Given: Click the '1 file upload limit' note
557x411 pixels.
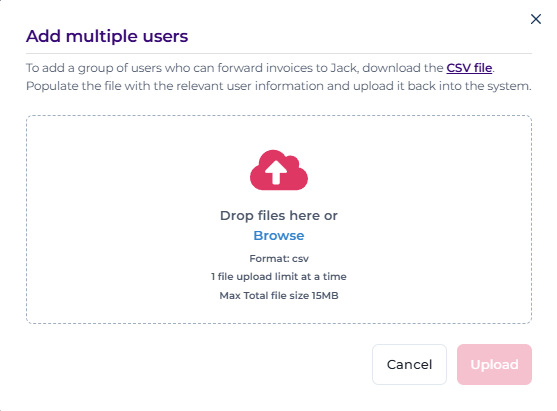Looking at the screenshot, I should coord(279,277).
